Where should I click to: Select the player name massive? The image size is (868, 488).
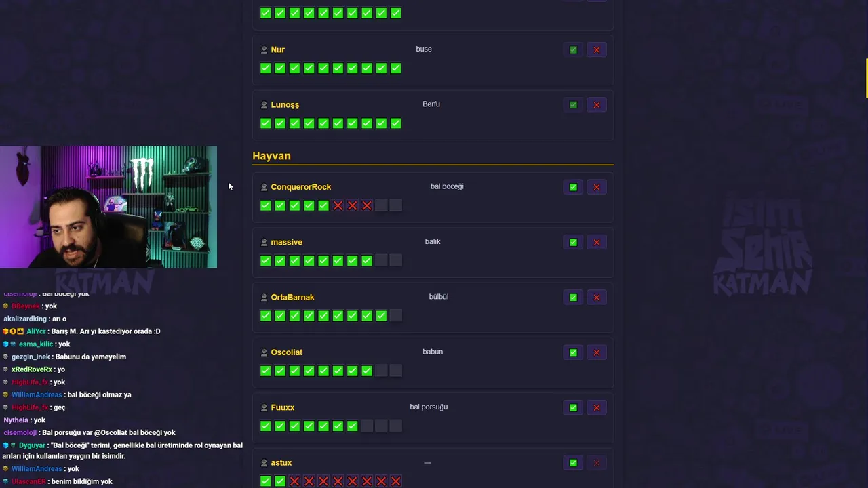pos(286,242)
